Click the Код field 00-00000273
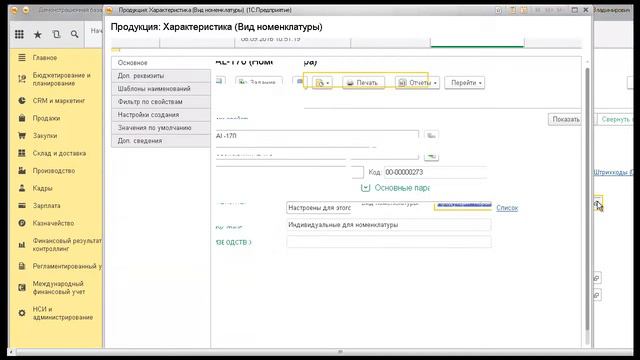 click(x=435, y=172)
